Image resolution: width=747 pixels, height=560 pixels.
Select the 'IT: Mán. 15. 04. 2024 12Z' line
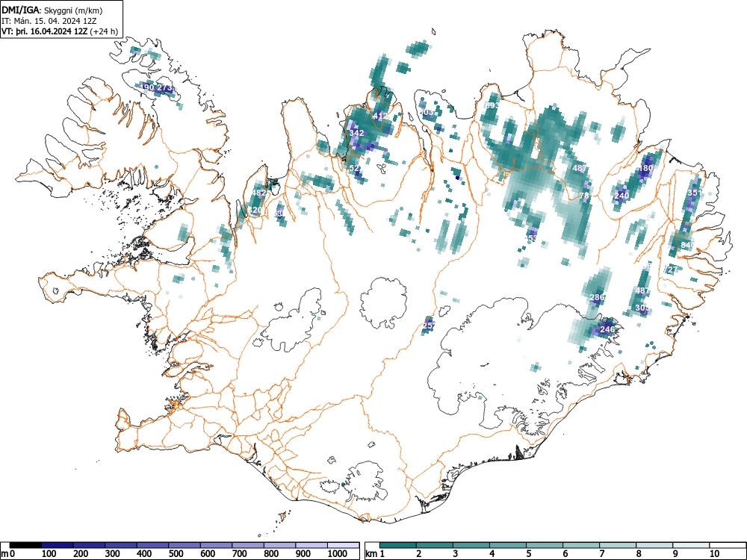coord(49,21)
